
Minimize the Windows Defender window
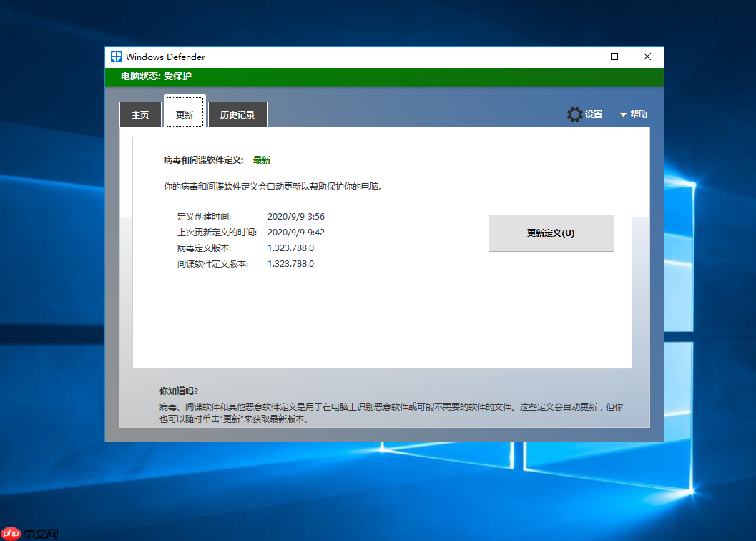click(581, 57)
